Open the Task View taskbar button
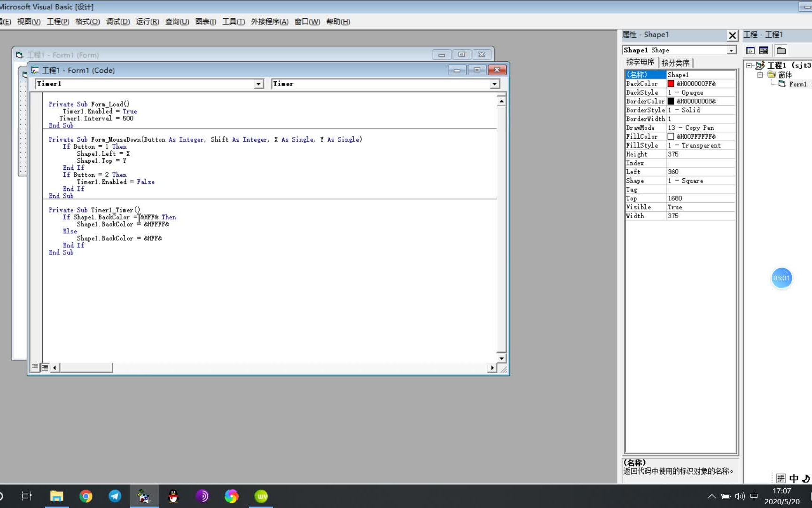 pyautogui.click(x=27, y=496)
